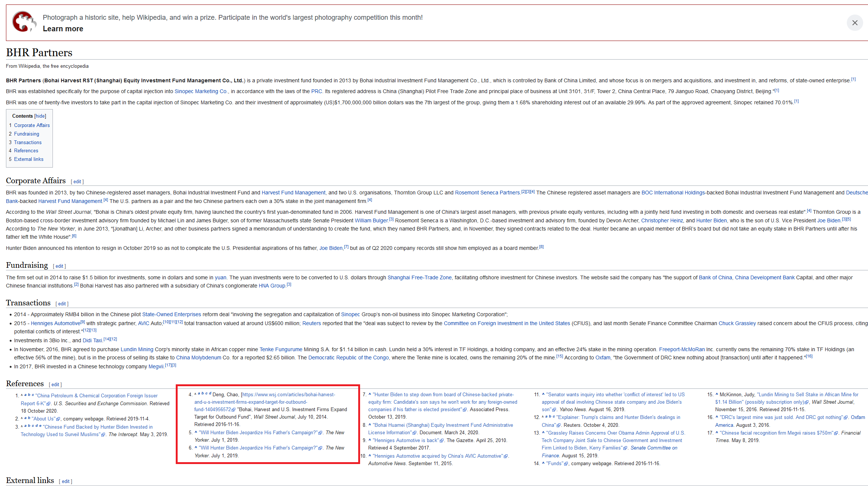The image size is (868, 486).
Task: Hide the Contents table
Action: [x=40, y=116]
